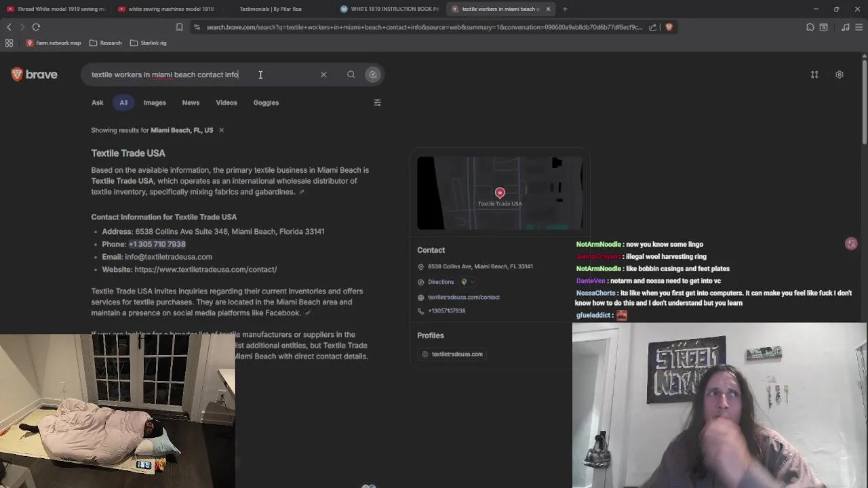Viewport: 868px width, 488px height.
Task: Open the Textile Trade USA map thumbnail
Action: (x=500, y=193)
